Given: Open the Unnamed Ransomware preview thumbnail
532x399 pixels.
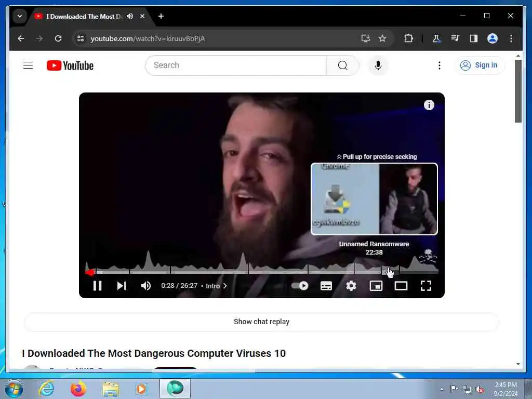Looking at the screenshot, I should pos(374,199).
